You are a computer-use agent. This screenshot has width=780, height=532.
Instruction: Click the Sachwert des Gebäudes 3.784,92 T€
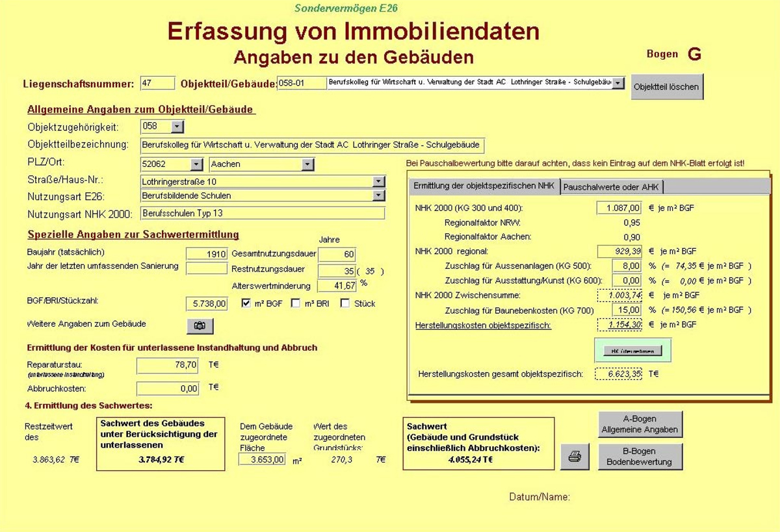coord(161,459)
